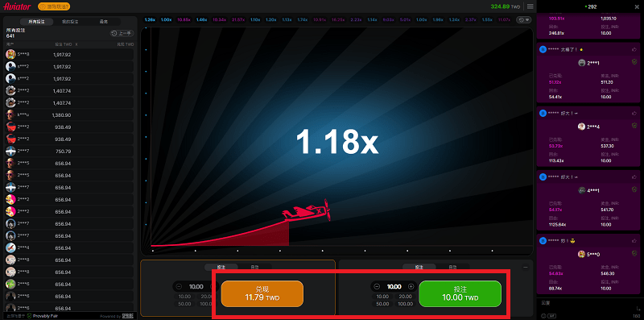
Task: Toggle the right panel back to 投注 mode
Action: 419,268
